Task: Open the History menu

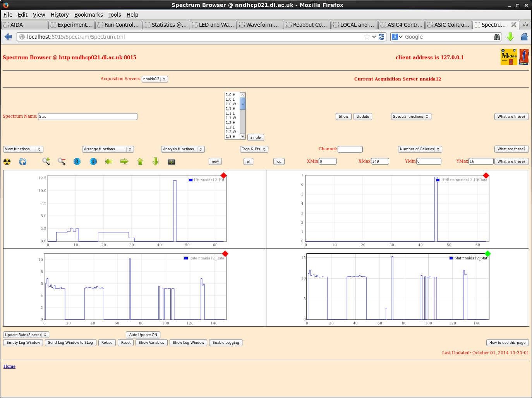Action: [60, 15]
